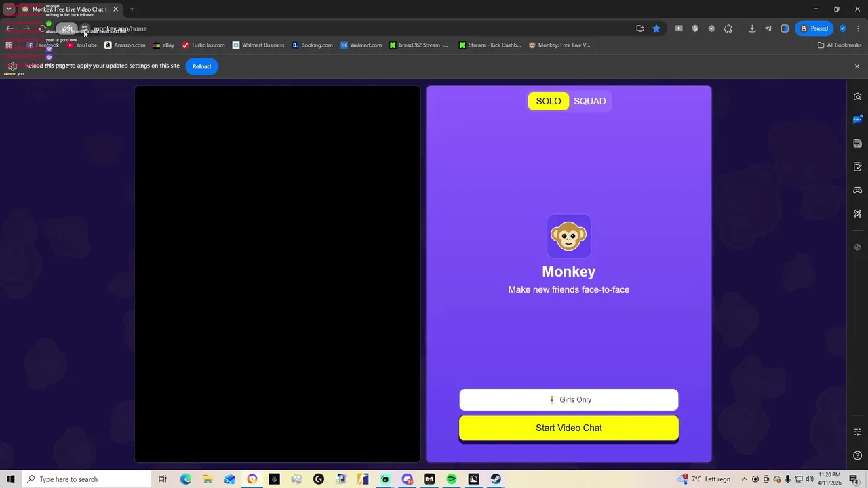Open the All Bookmarks folder
The image size is (868, 488).
[x=840, y=45]
